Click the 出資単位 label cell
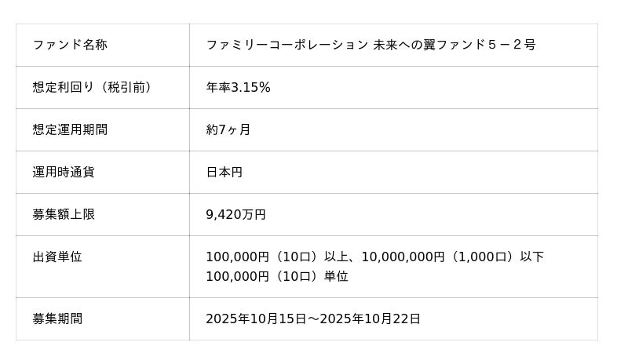Viewport: 628px width, 364px height. click(x=57, y=257)
